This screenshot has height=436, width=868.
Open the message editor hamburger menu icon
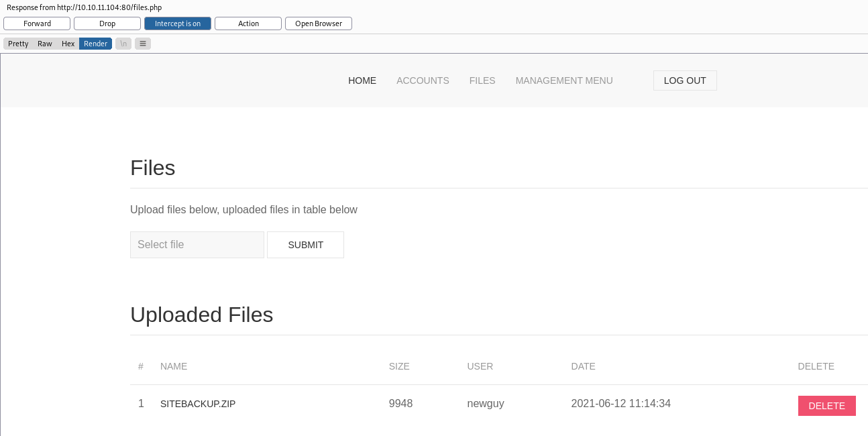(x=143, y=44)
